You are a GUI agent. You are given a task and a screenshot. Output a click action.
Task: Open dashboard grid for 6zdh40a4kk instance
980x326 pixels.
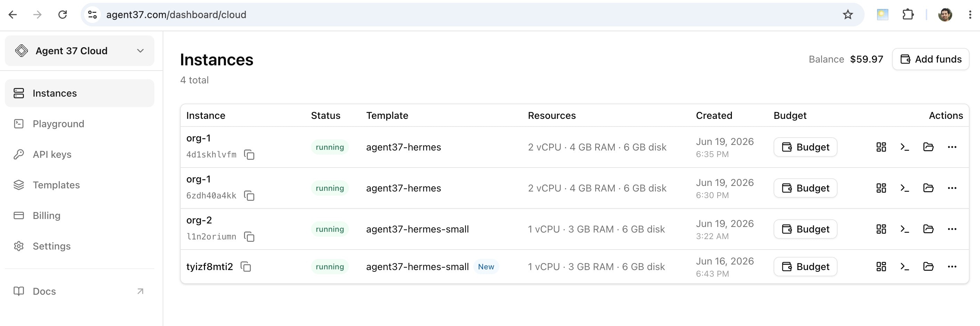(881, 188)
